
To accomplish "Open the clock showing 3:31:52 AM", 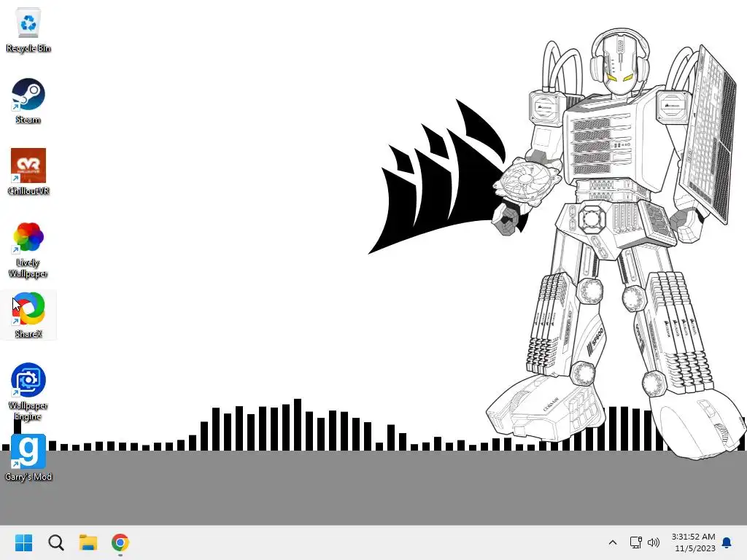I will point(693,542).
